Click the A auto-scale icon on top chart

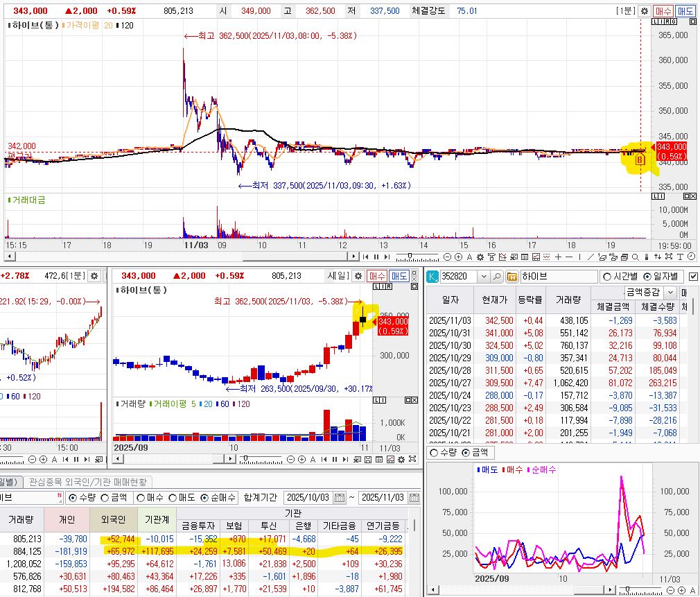click(469, 257)
